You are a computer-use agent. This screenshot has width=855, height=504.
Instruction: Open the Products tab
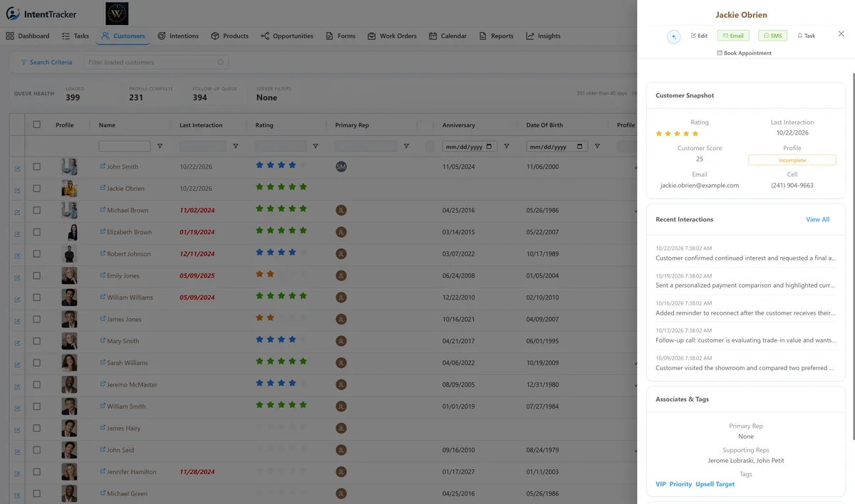tap(229, 36)
